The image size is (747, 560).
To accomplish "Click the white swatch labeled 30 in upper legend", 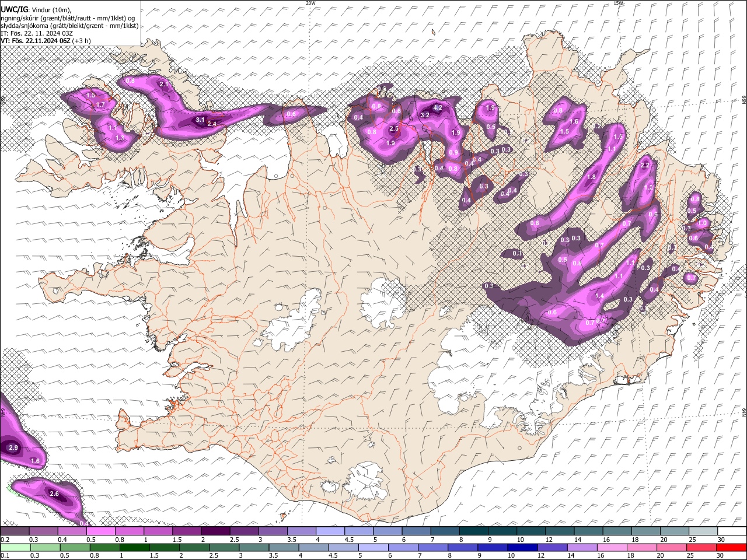I will point(731,531).
